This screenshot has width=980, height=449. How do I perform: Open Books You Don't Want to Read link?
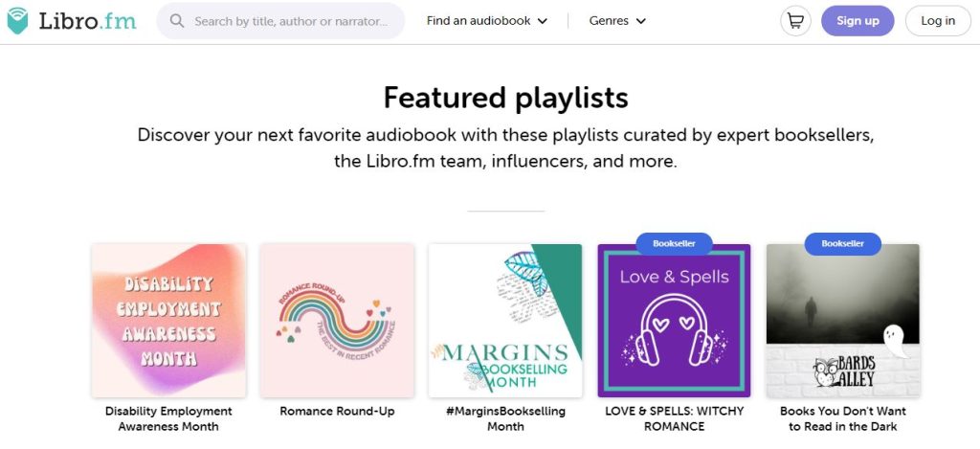click(x=842, y=419)
